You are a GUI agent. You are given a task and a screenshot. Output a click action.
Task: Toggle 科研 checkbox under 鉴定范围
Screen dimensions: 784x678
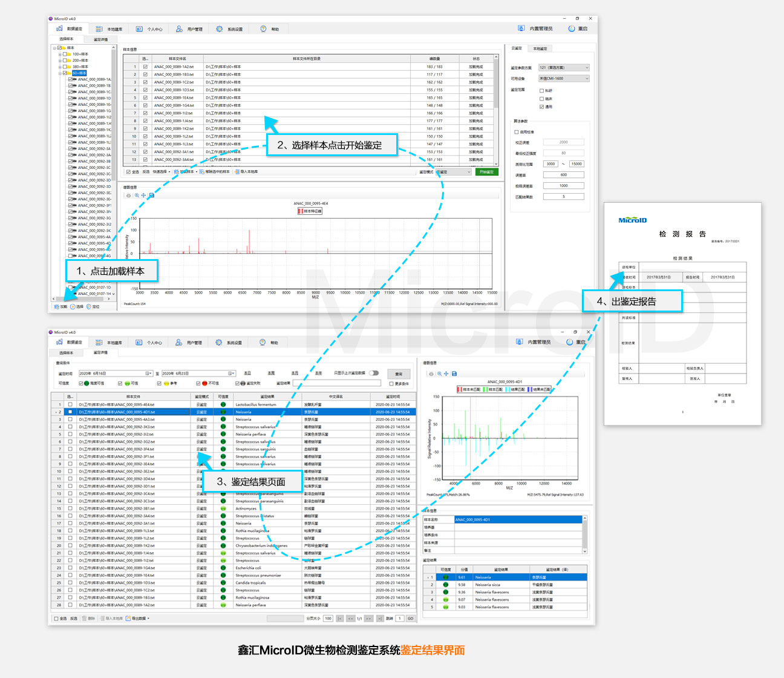click(541, 91)
